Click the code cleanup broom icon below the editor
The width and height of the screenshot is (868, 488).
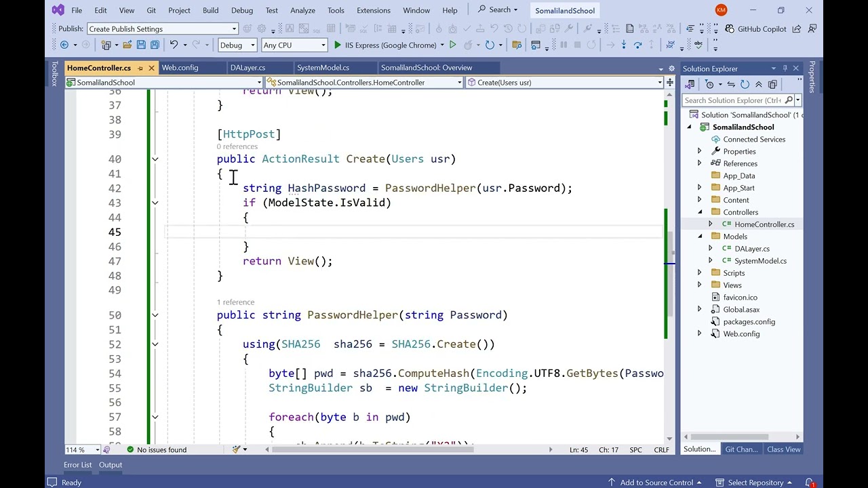pos(236,449)
